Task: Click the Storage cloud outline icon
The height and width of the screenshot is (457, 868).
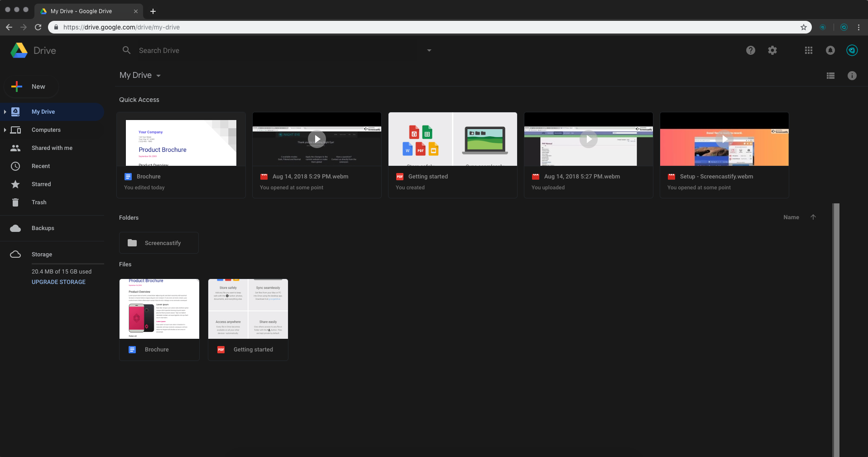Action: click(15, 255)
